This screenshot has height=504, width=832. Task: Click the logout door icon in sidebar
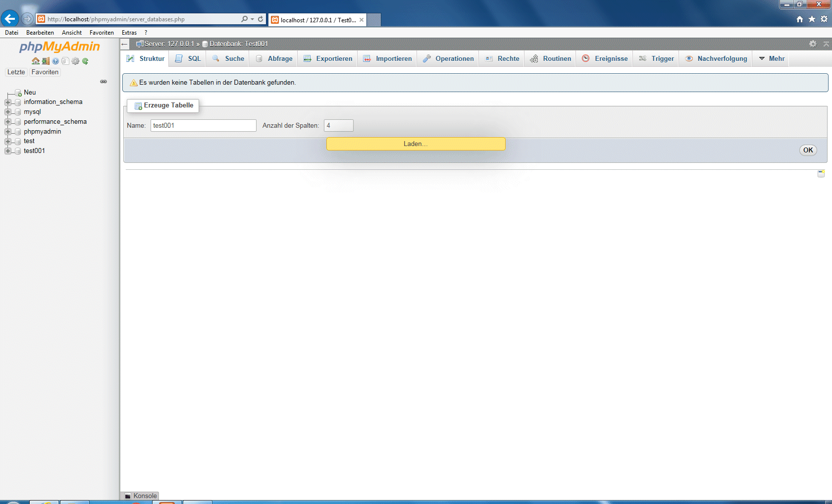click(46, 61)
